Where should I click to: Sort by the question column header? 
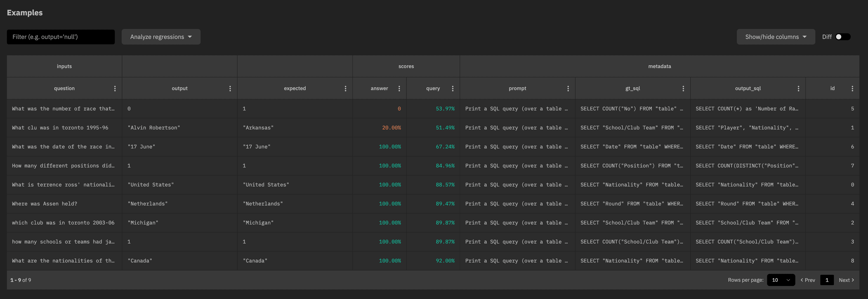[x=64, y=89]
